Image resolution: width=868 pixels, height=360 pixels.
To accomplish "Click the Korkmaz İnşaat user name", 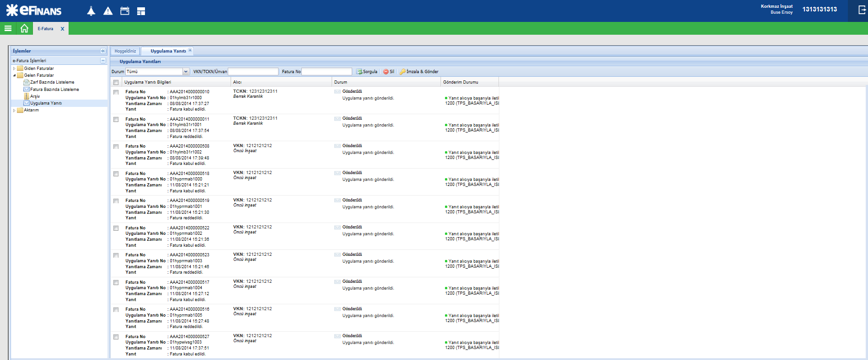I will click(x=777, y=6).
